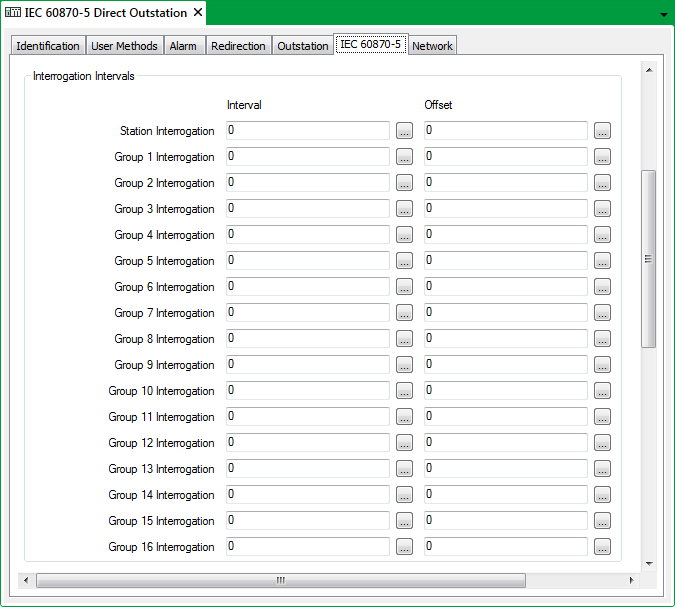
Task: Go to the Redirection tab
Action: tap(238, 46)
